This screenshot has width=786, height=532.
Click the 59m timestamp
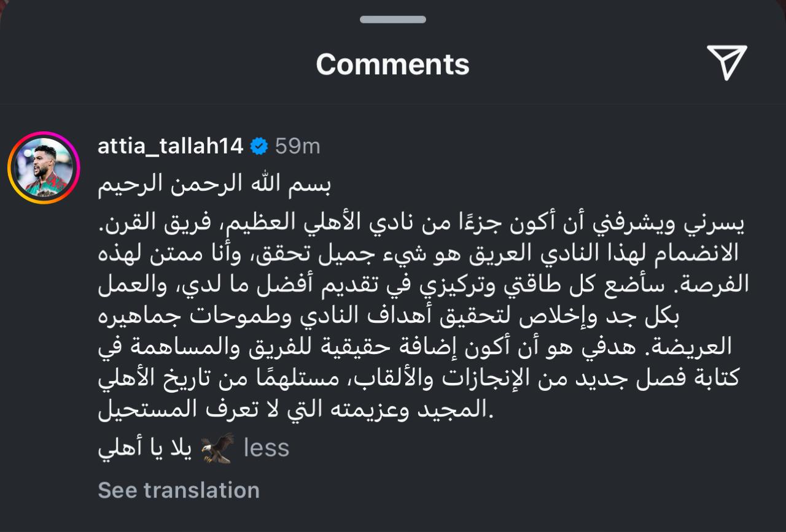297,146
